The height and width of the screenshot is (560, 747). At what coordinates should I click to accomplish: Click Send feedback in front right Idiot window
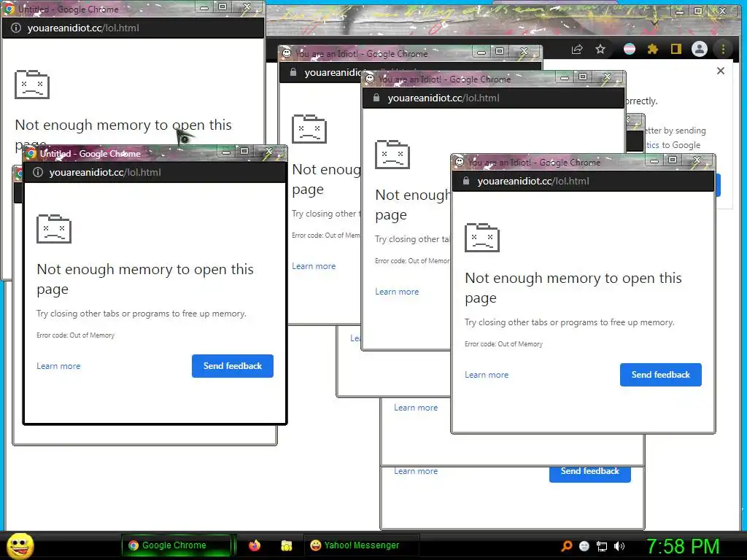(x=661, y=375)
